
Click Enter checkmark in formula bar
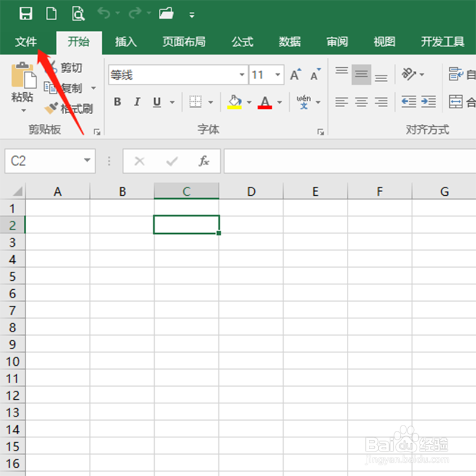[172, 161]
